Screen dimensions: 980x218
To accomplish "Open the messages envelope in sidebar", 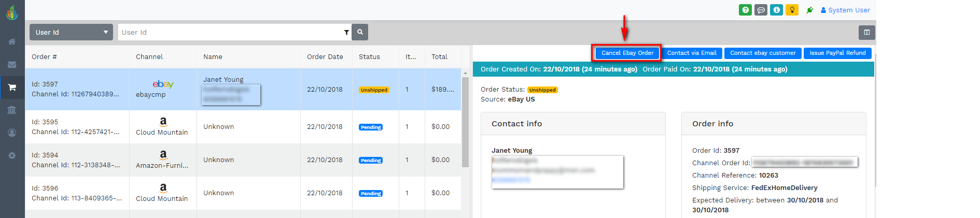I will (12, 65).
